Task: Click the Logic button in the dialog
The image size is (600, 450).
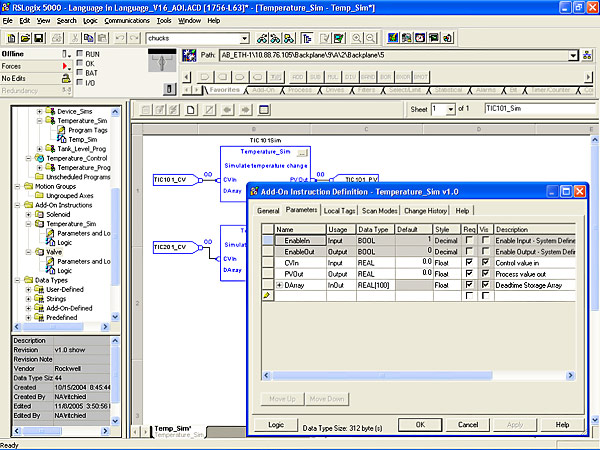Action: click(276, 425)
